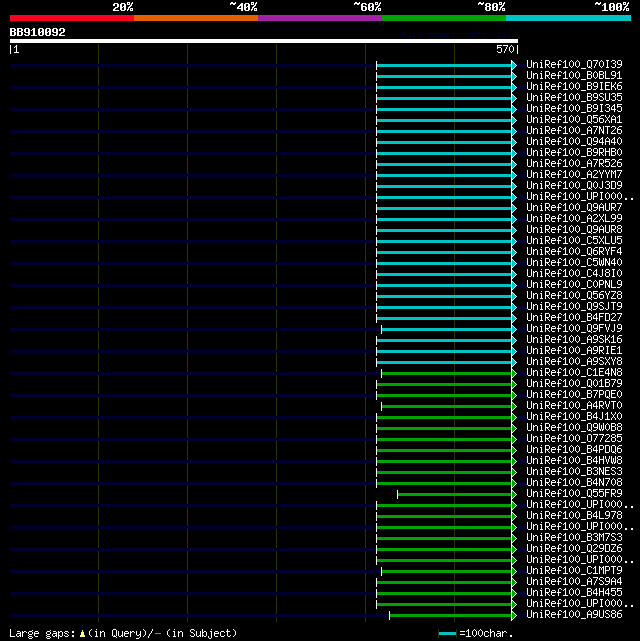Viewport: 640px width, 641px height.
Task: Click hit label UniRef100_B3NES3
Action: click(574, 471)
